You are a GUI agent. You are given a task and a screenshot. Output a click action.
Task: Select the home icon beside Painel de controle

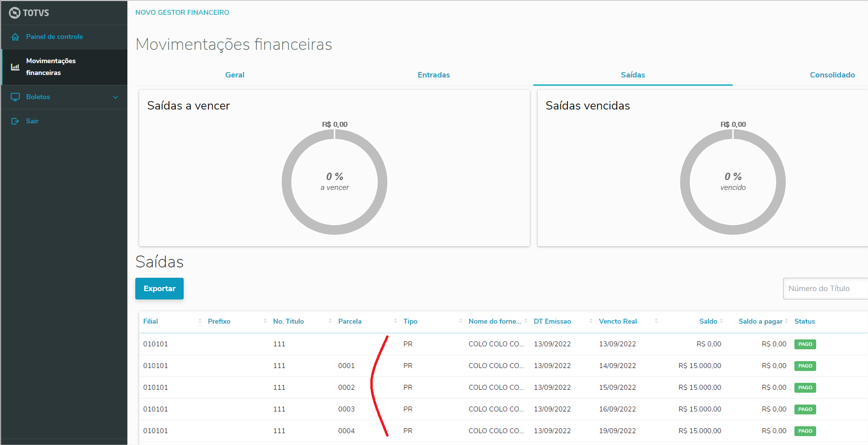pyautogui.click(x=15, y=37)
